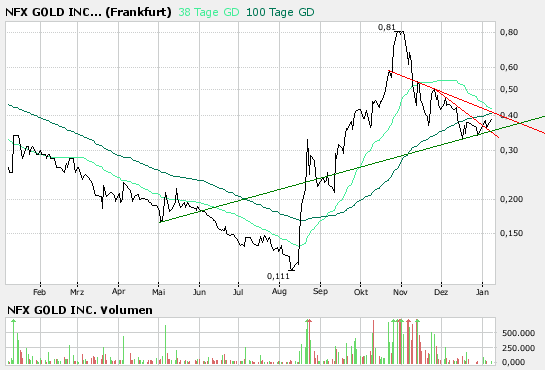Click the "Jun" month label
The image size is (545, 384).
tap(199, 292)
